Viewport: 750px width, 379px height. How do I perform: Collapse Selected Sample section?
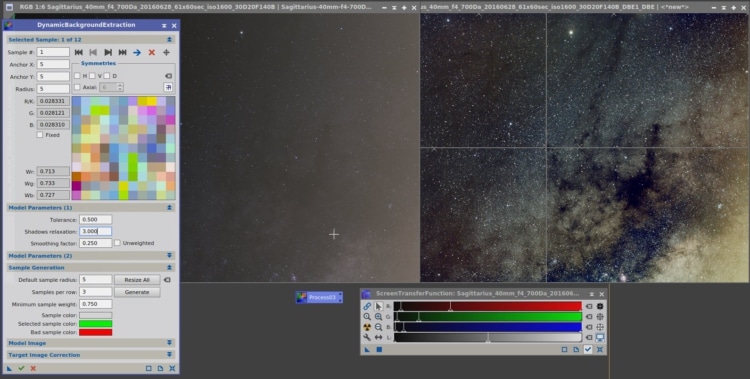(169, 40)
